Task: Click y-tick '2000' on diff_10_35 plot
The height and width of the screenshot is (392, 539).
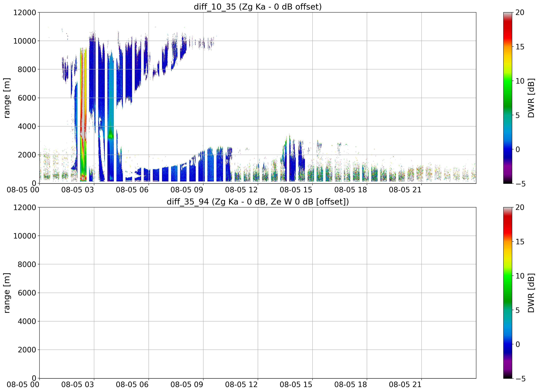Action: (x=27, y=155)
